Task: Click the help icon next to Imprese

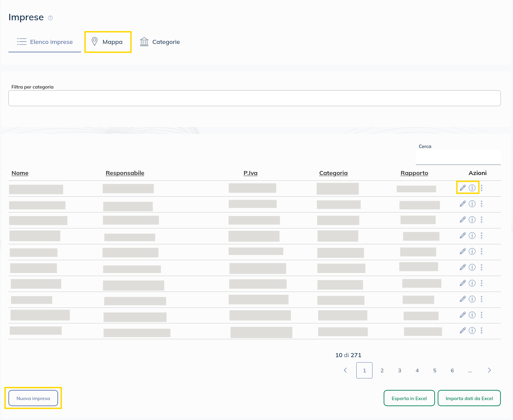Action: [x=50, y=18]
